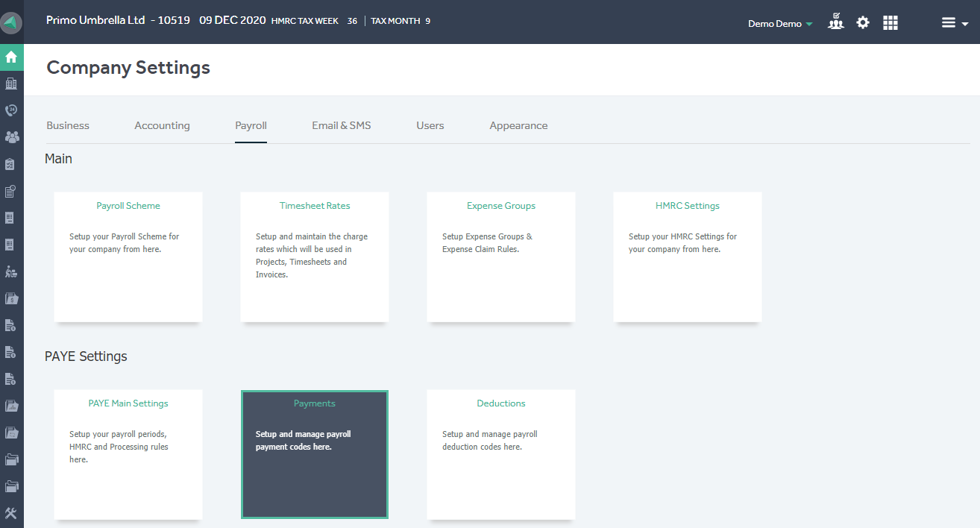Image resolution: width=980 pixels, height=528 pixels.
Task: Click the Primo Umbrella Ltd company name
Action: [95, 21]
